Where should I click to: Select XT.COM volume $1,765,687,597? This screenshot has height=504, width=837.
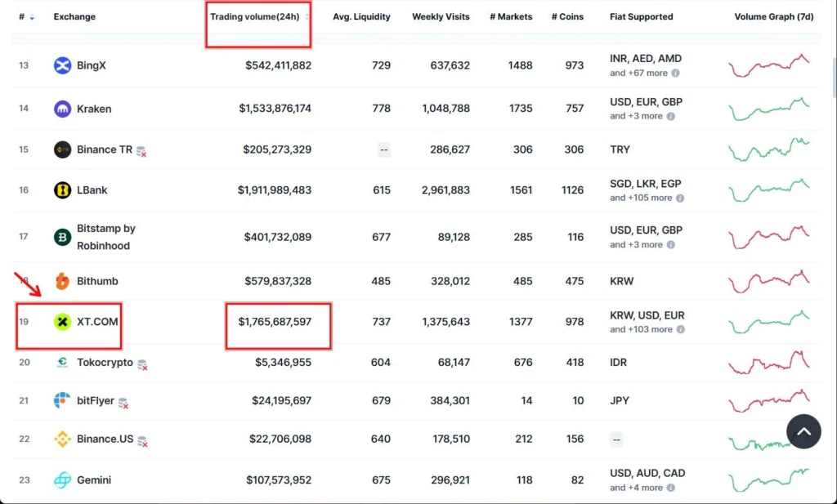point(275,322)
